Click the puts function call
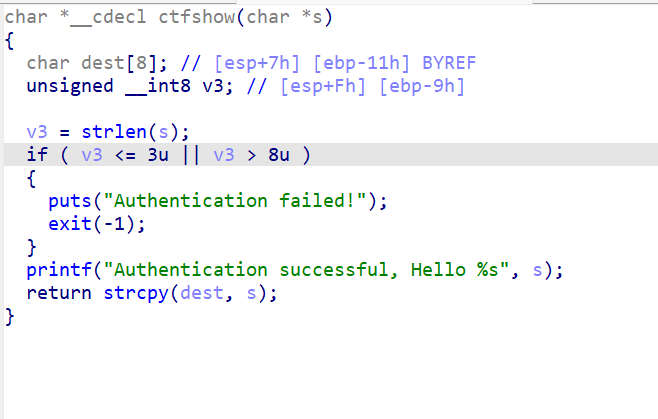 click(69, 201)
